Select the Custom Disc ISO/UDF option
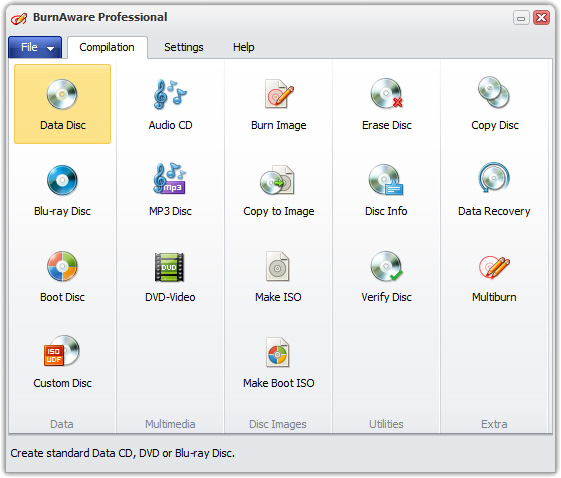The height and width of the screenshot is (478, 561). coord(62,362)
